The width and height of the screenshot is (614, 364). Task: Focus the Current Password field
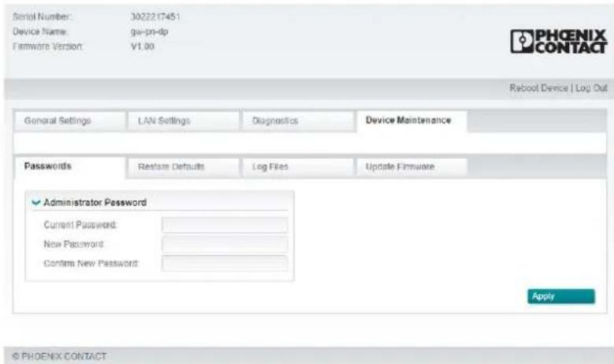coord(225,225)
